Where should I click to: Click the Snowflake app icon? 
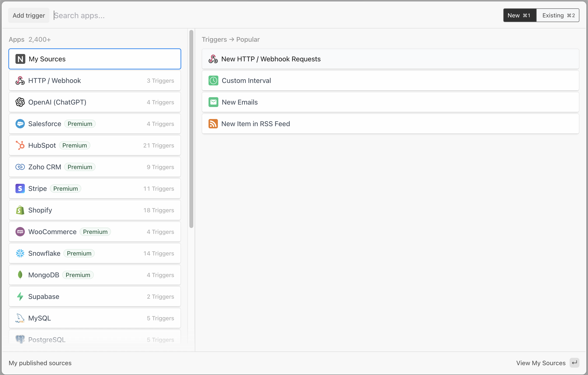(20, 253)
